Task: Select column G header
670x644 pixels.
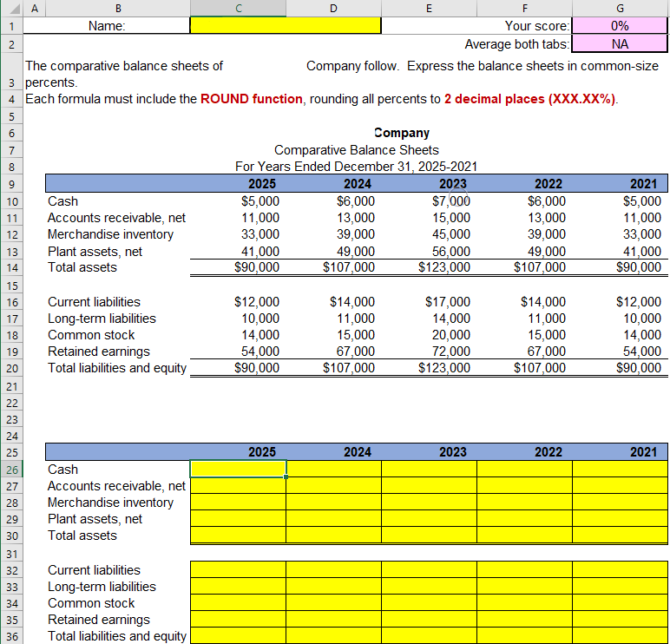Action: point(620,8)
